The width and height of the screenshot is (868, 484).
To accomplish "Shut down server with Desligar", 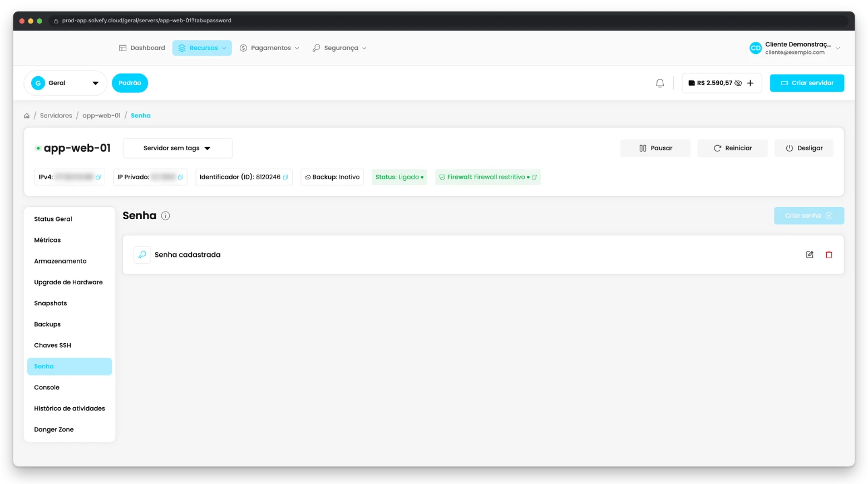I will [x=804, y=148].
